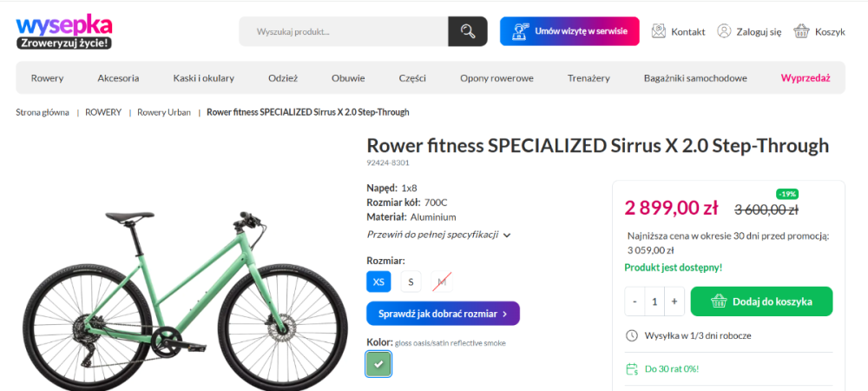
Task: Click the Wyszukaj produkt search field
Action: click(343, 32)
